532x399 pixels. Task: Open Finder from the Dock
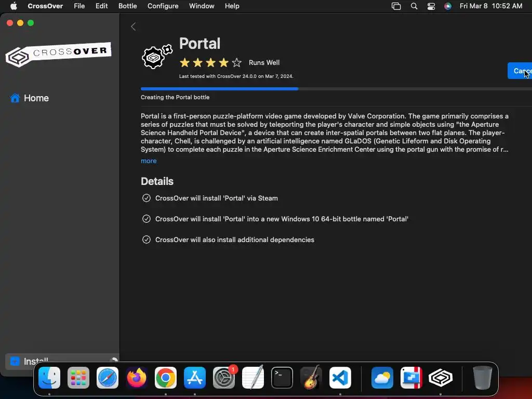[49, 378]
